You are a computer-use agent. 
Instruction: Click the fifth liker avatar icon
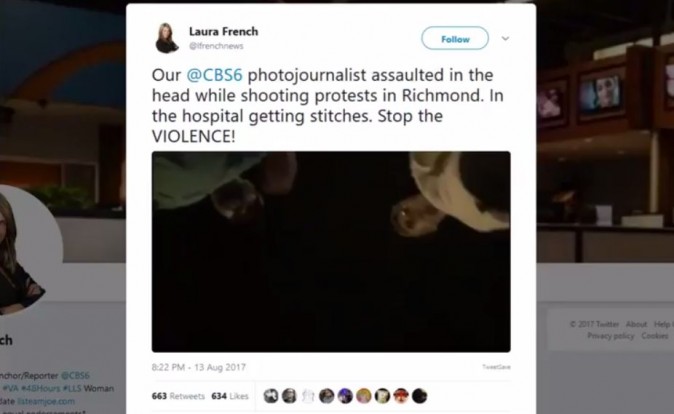(x=345, y=396)
